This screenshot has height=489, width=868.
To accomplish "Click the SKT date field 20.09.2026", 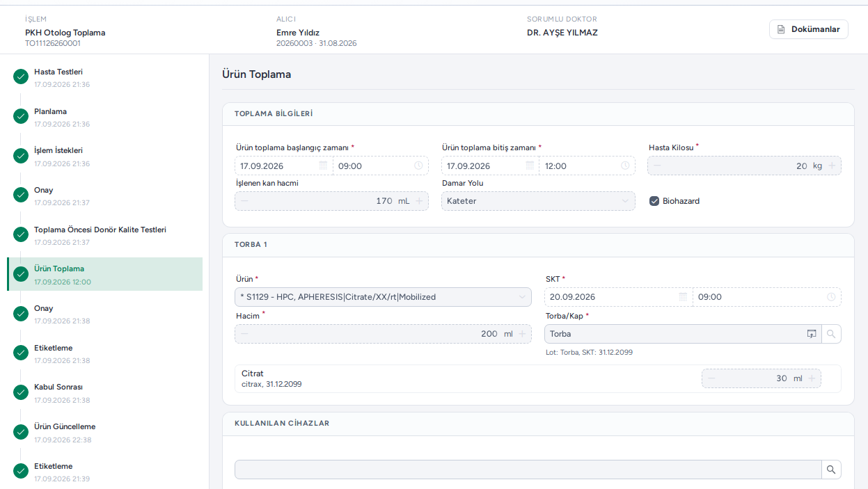I will point(618,297).
